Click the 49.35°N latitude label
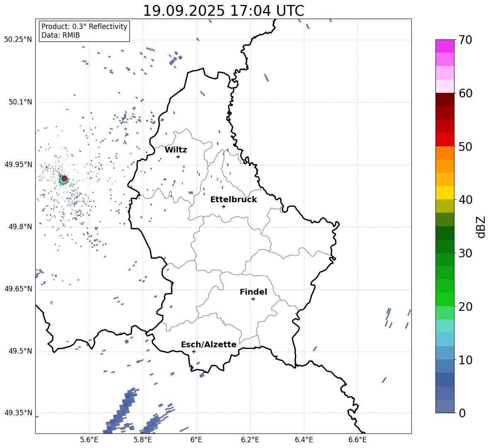The height and width of the screenshot is (448, 491). pos(18,413)
